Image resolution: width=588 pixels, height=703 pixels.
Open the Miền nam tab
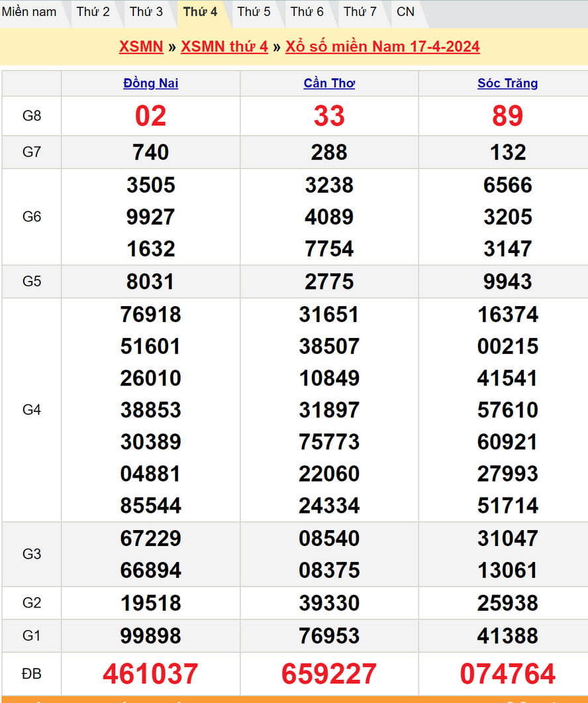[x=29, y=12]
